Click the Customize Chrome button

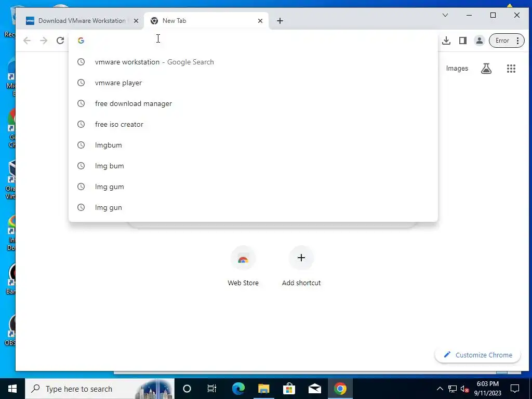(x=478, y=355)
